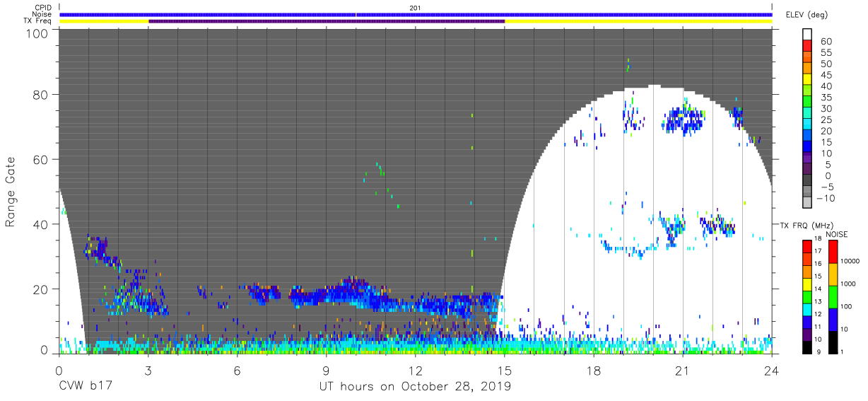Click the red 10000 noise level swatch

pyautogui.click(x=832, y=252)
